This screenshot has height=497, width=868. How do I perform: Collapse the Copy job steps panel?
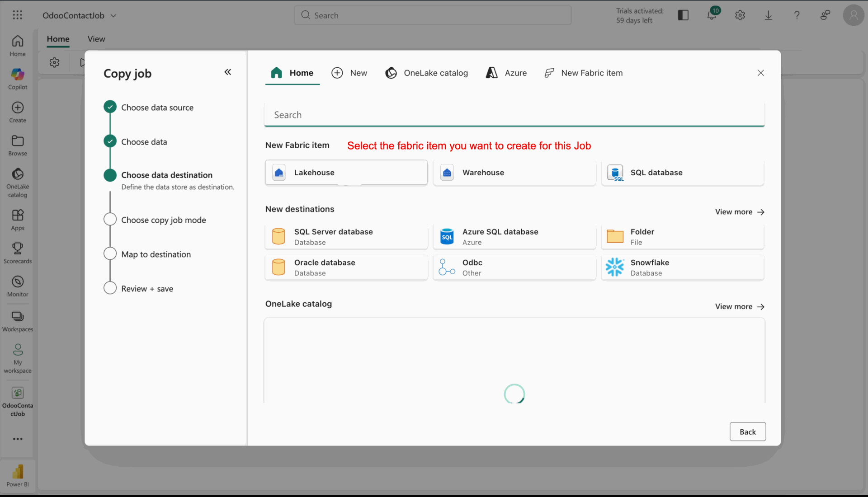point(228,72)
